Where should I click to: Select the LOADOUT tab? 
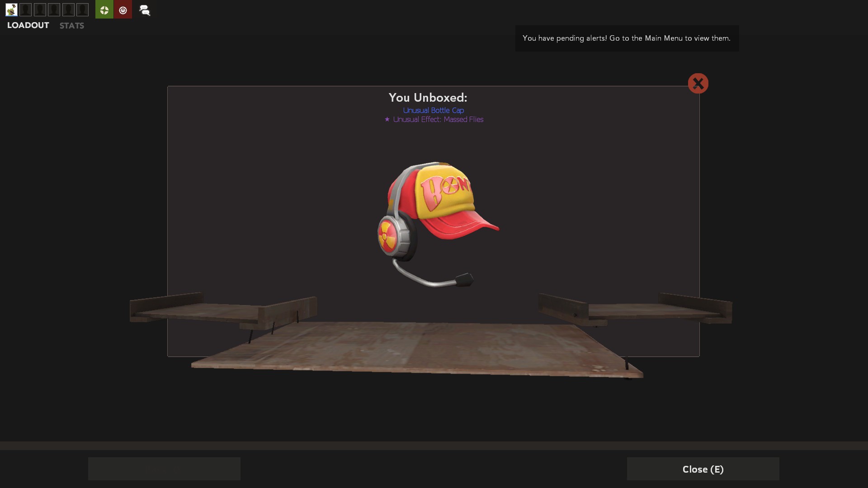tap(28, 25)
